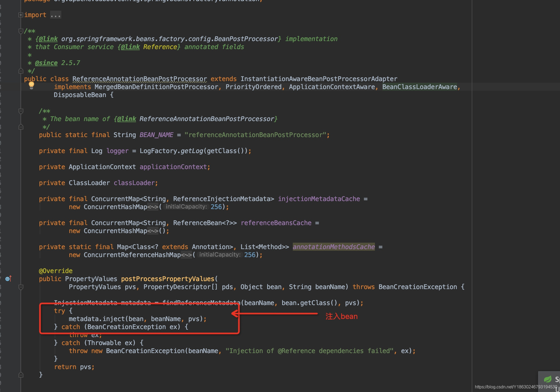
Task: Click the BeanCreationException in throws clause
Action: click(x=418, y=287)
